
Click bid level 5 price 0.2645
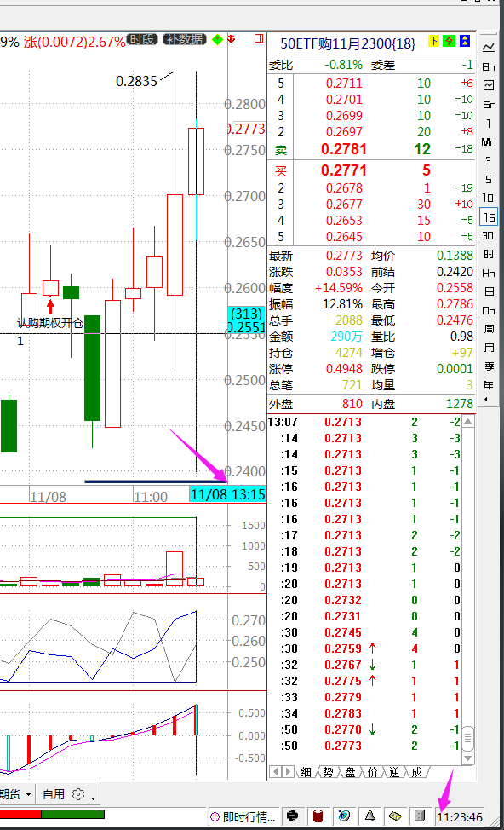pos(344,237)
